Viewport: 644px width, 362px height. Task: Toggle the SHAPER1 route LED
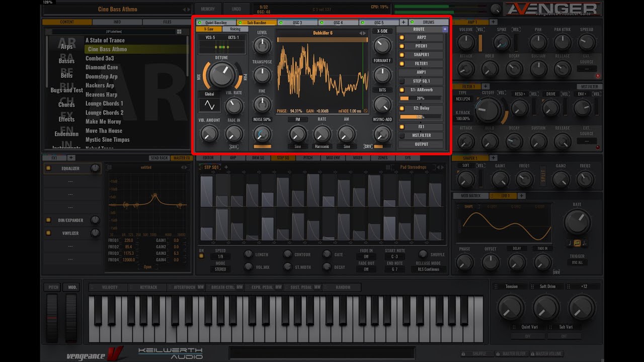pos(402,55)
